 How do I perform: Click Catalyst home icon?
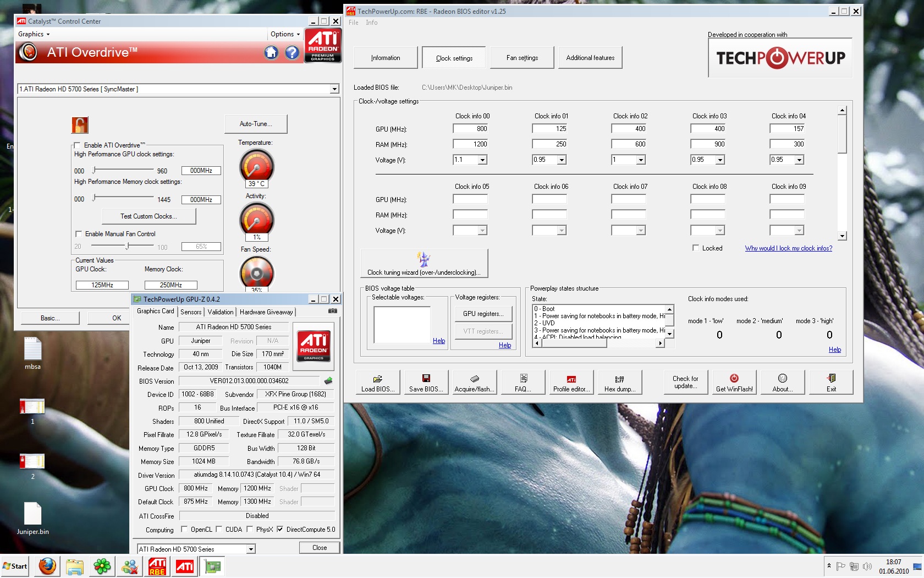(271, 52)
